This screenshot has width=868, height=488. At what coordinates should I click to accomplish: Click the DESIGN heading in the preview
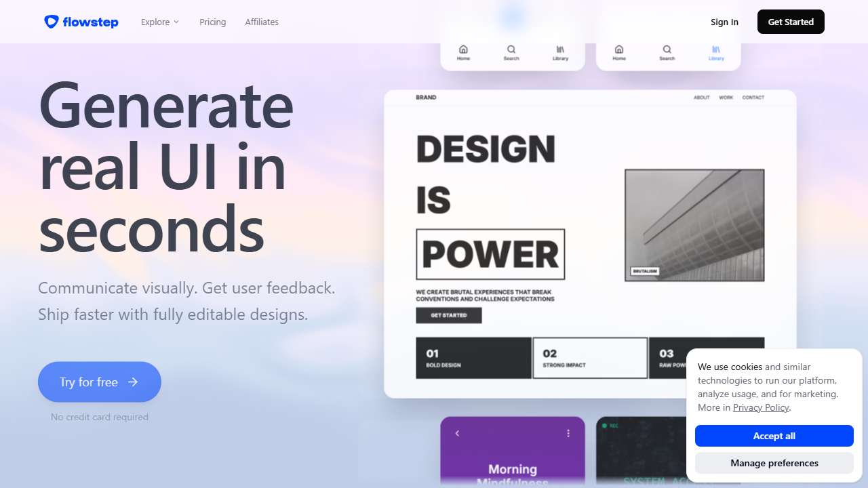486,149
